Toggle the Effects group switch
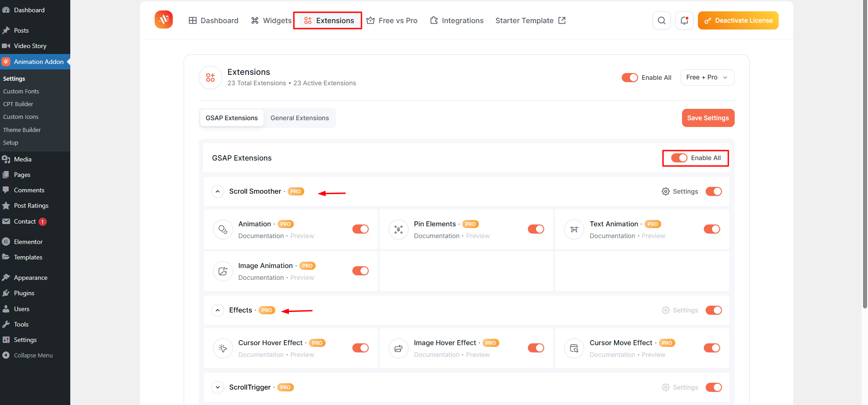Image resolution: width=868 pixels, height=405 pixels. click(714, 310)
